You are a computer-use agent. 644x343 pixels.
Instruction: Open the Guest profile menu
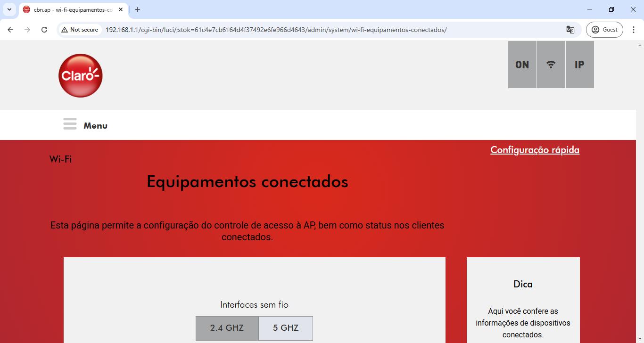(x=604, y=30)
